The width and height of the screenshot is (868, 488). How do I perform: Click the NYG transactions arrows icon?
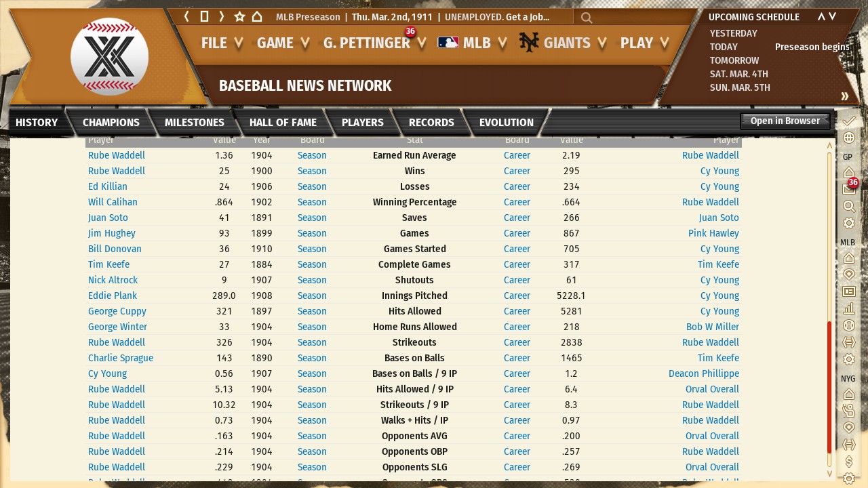[848, 445]
